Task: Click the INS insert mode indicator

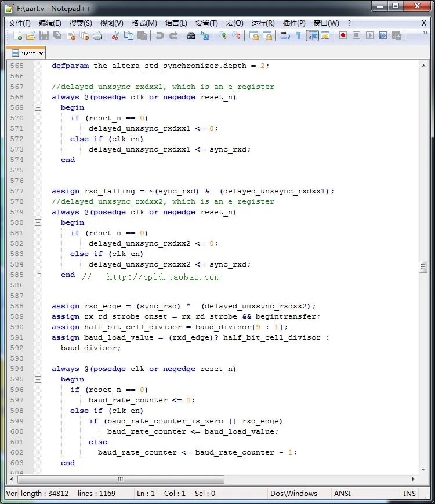Action: [x=409, y=494]
